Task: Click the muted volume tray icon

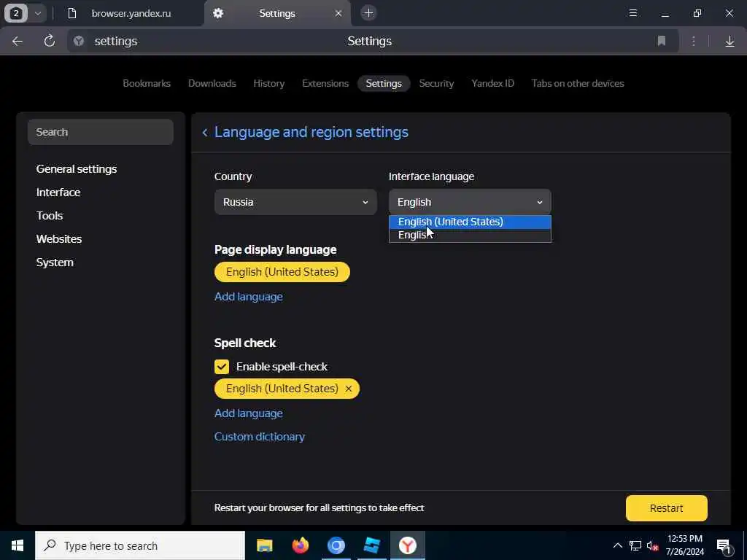Action: [x=653, y=545]
